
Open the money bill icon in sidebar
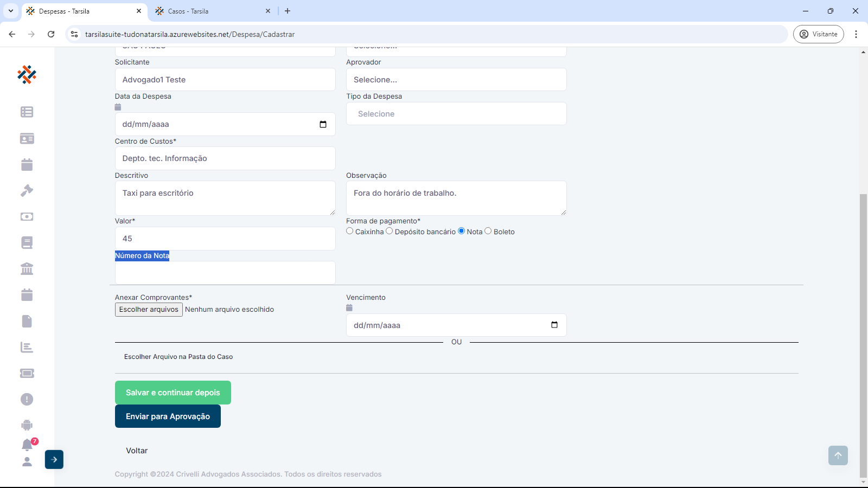pos(27,216)
